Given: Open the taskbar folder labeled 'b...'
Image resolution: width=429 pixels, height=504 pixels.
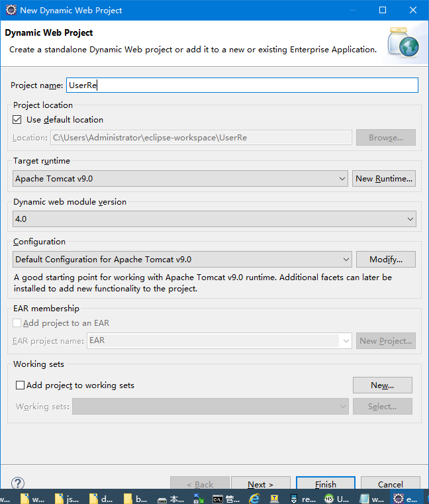Looking at the screenshot, I should (x=135, y=499).
